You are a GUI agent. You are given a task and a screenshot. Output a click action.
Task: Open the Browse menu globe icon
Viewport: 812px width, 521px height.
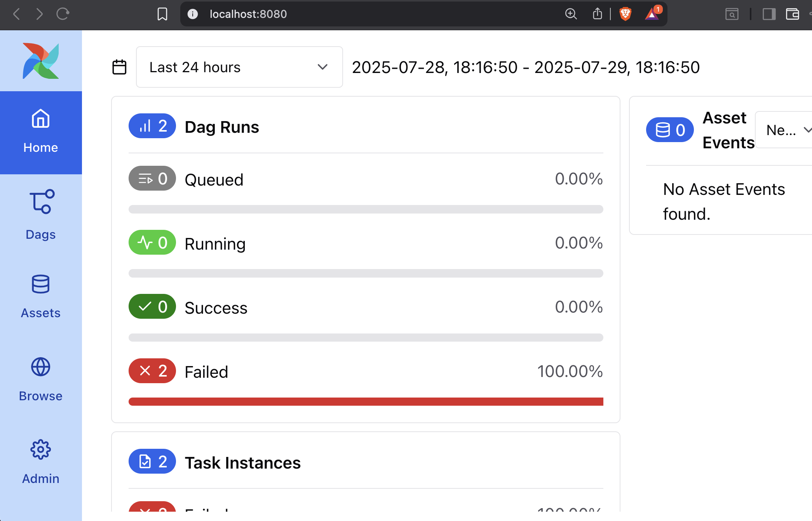pos(41,367)
